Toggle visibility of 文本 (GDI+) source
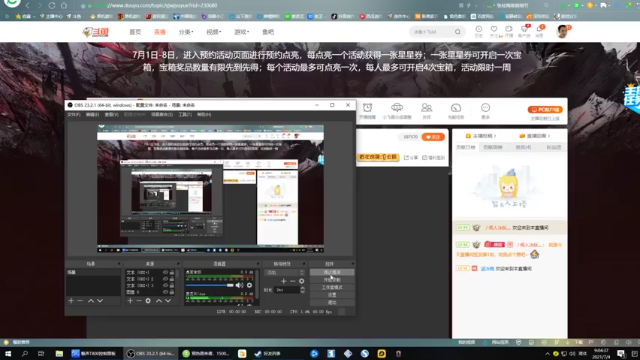This screenshot has width=640, height=360. [165, 272]
